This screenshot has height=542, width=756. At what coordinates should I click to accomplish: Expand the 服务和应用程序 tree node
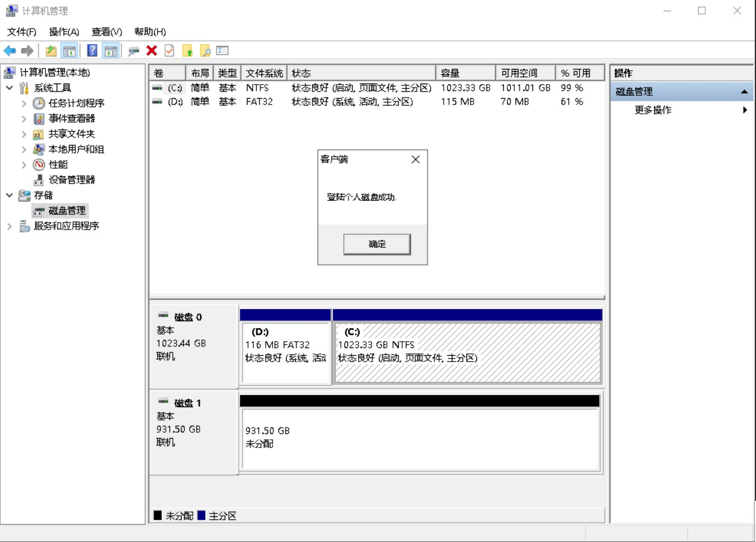coord(9,226)
